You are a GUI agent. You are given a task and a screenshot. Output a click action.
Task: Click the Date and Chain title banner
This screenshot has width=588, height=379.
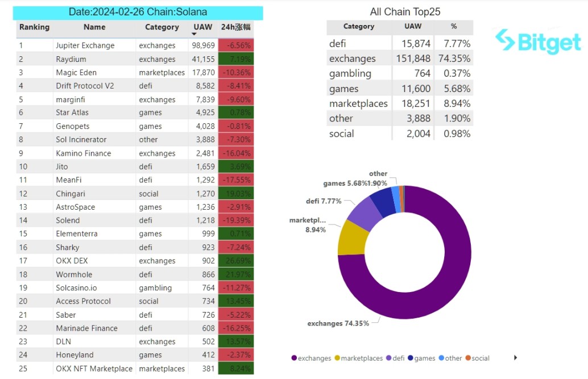coord(138,12)
